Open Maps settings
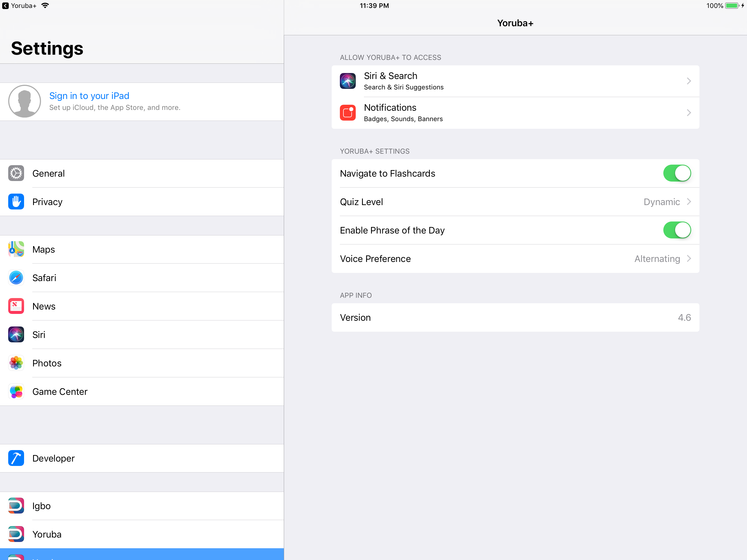 click(142, 249)
